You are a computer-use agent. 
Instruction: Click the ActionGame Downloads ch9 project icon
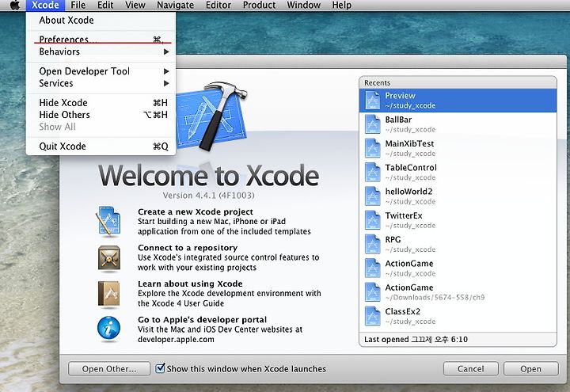tap(373, 292)
